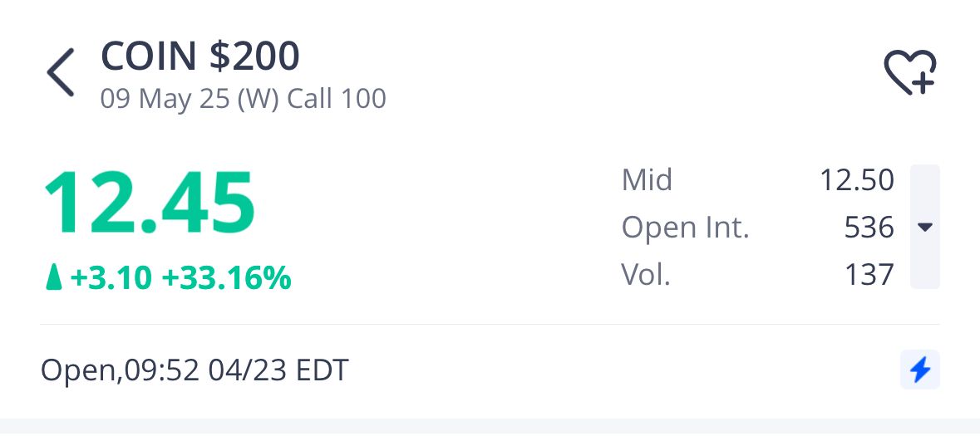Tap the 09 May 25 (W) Call 100 subtitle

[x=243, y=99]
